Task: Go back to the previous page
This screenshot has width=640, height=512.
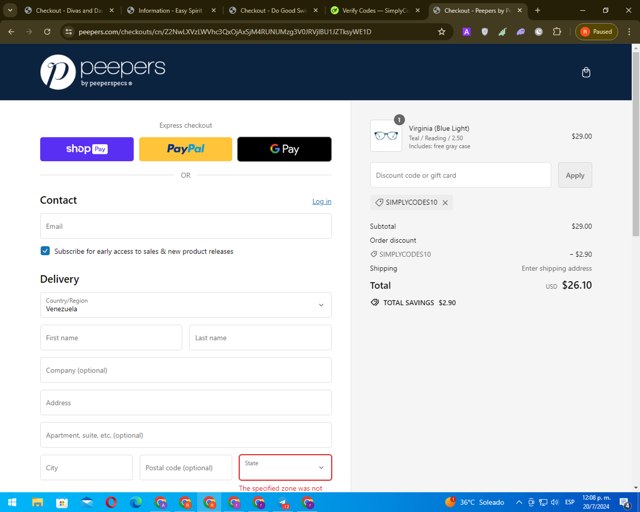Action: [x=11, y=32]
